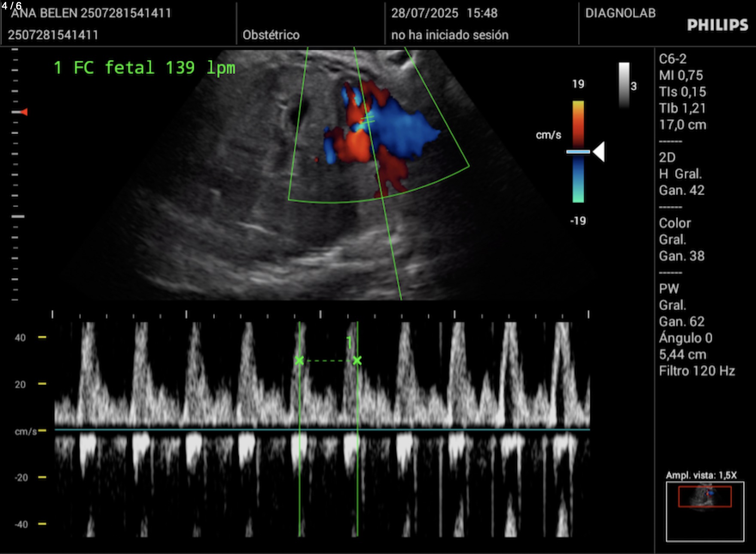
Task: Select the Ángulo 0 setting
Action: coord(686,338)
